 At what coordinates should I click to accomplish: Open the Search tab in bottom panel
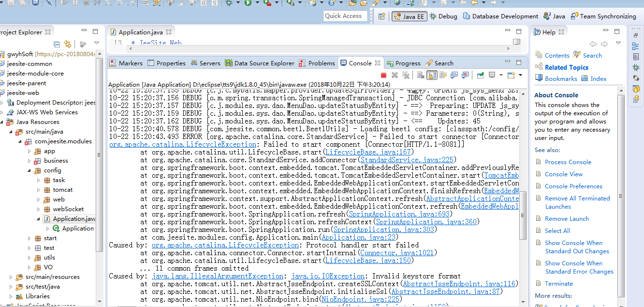click(439, 63)
